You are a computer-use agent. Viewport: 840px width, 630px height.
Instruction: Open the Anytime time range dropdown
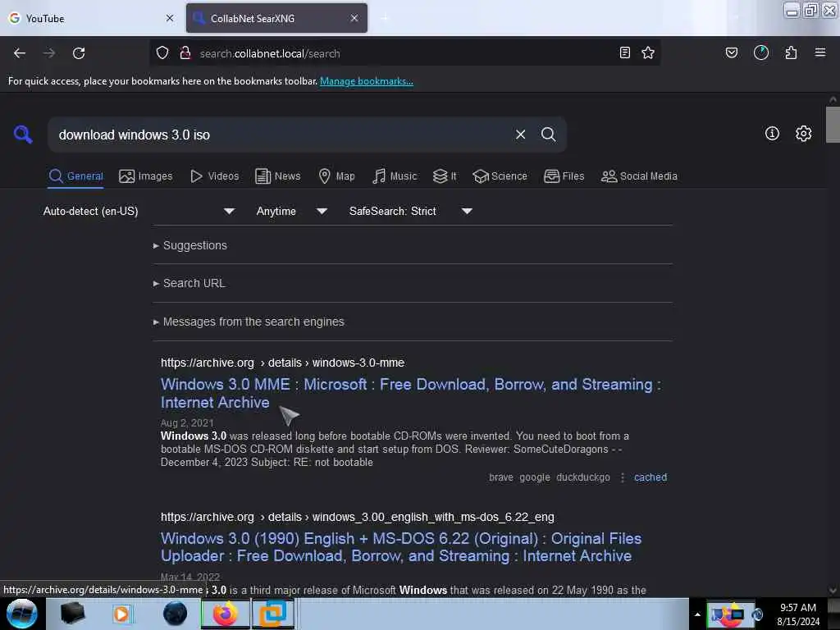291,211
